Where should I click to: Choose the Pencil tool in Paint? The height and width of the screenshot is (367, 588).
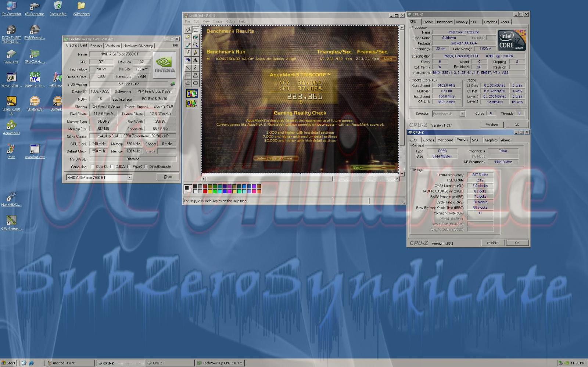pos(188,53)
